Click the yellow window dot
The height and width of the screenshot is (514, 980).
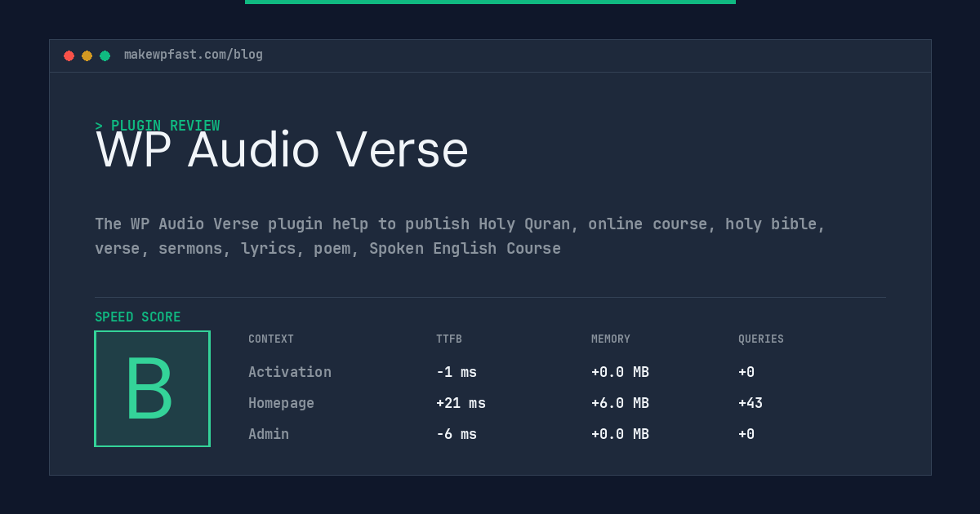(x=87, y=55)
